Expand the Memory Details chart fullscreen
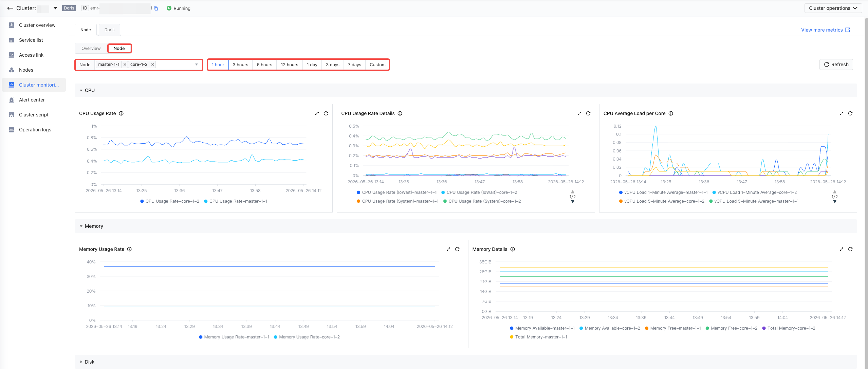 click(x=842, y=249)
